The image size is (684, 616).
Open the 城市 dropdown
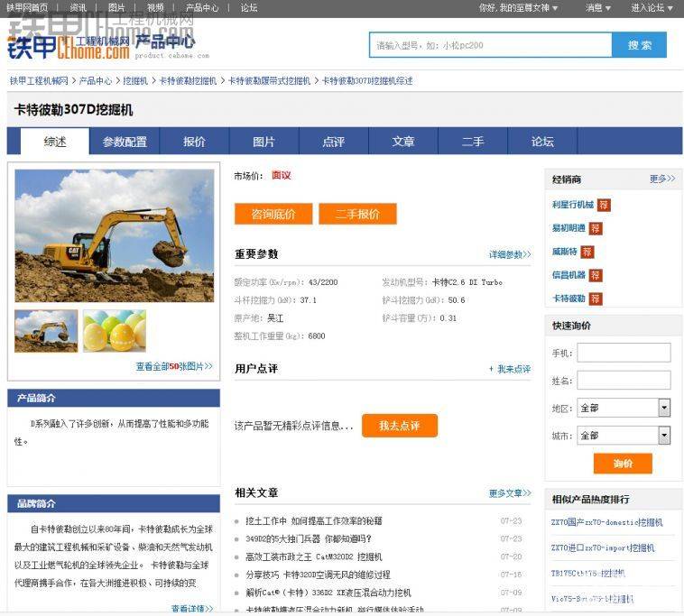[x=624, y=435]
